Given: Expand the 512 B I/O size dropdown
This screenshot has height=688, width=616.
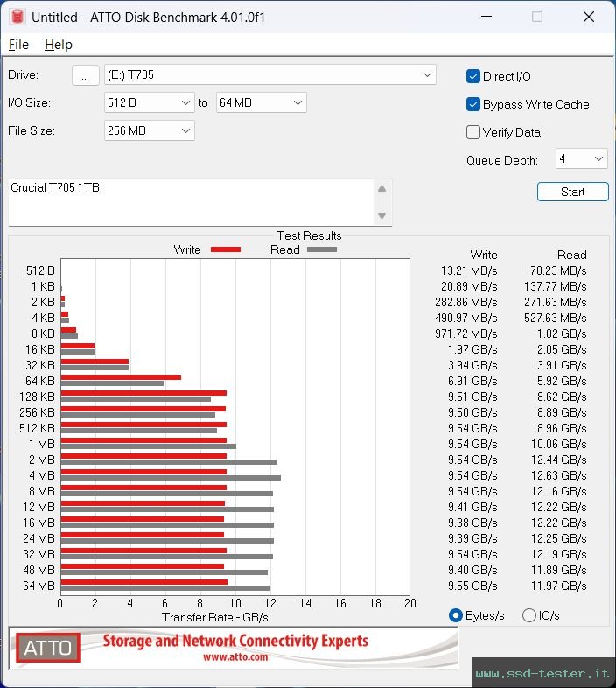Looking at the screenshot, I should pyautogui.click(x=149, y=102).
